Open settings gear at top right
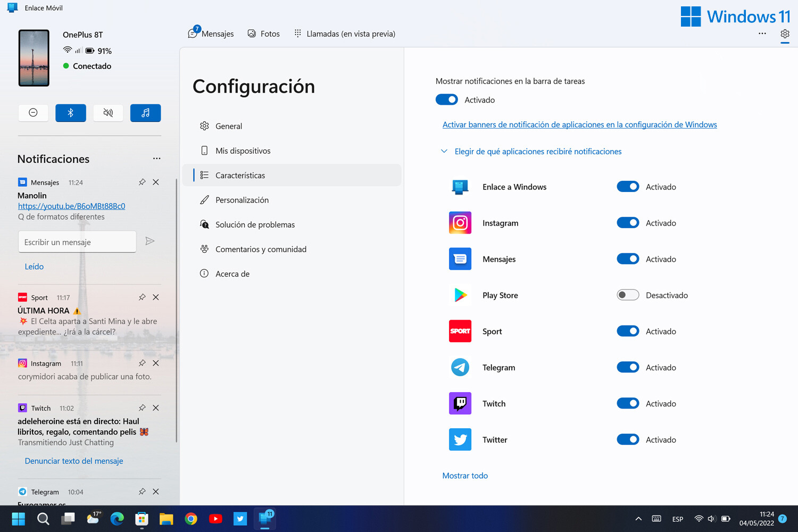The image size is (798, 532). click(785, 34)
